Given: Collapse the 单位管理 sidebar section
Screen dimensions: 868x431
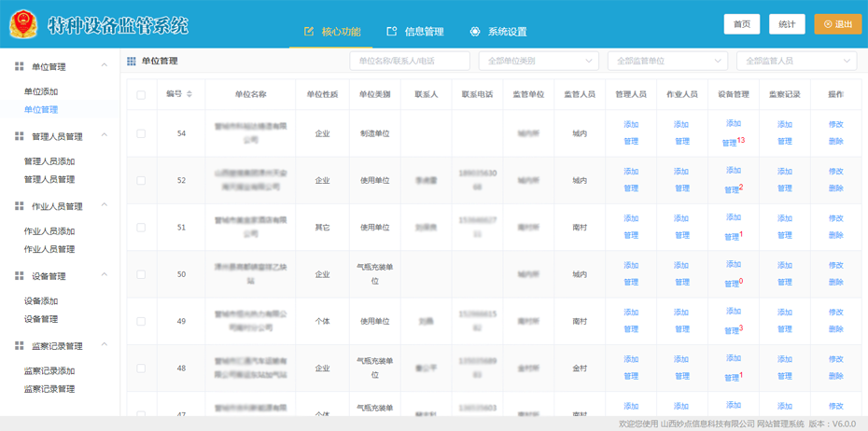Looking at the screenshot, I should 105,66.
